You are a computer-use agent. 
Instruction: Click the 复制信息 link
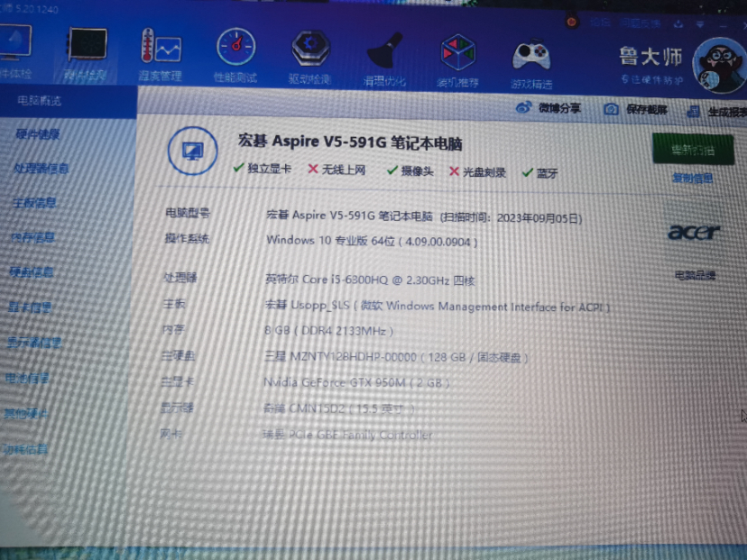tap(692, 178)
